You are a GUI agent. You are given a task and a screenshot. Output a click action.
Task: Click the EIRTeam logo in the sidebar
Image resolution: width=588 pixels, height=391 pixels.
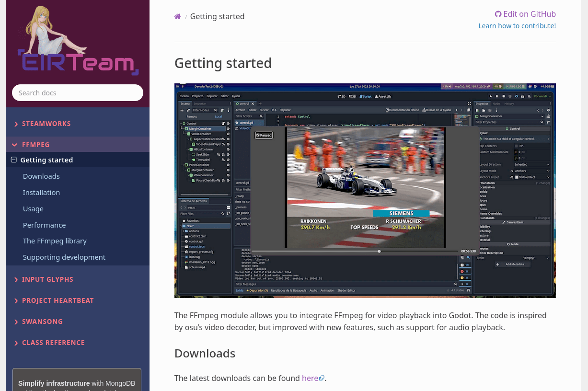(x=78, y=41)
